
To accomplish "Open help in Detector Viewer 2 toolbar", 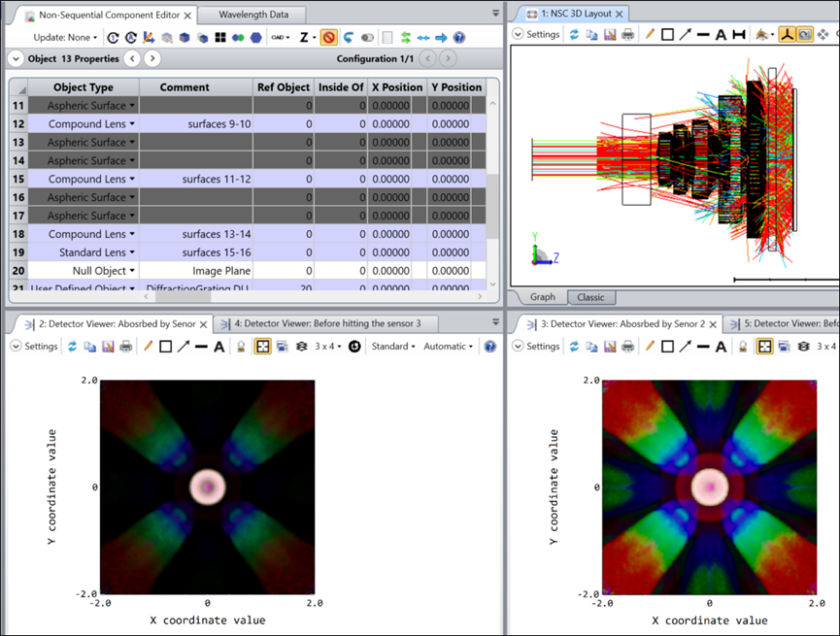I will [x=489, y=346].
